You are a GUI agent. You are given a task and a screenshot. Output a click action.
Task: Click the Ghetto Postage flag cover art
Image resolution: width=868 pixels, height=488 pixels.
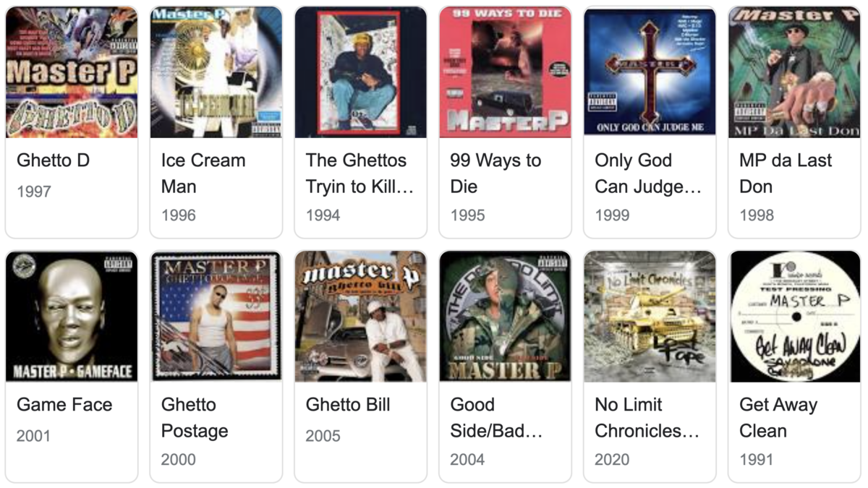coord(216,316)
